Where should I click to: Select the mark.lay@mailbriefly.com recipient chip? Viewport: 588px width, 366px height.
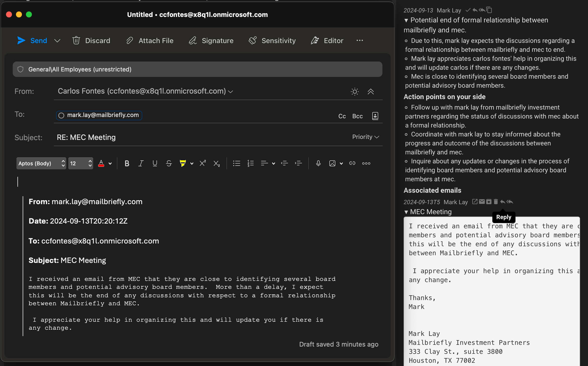click(x=99, y=115)
